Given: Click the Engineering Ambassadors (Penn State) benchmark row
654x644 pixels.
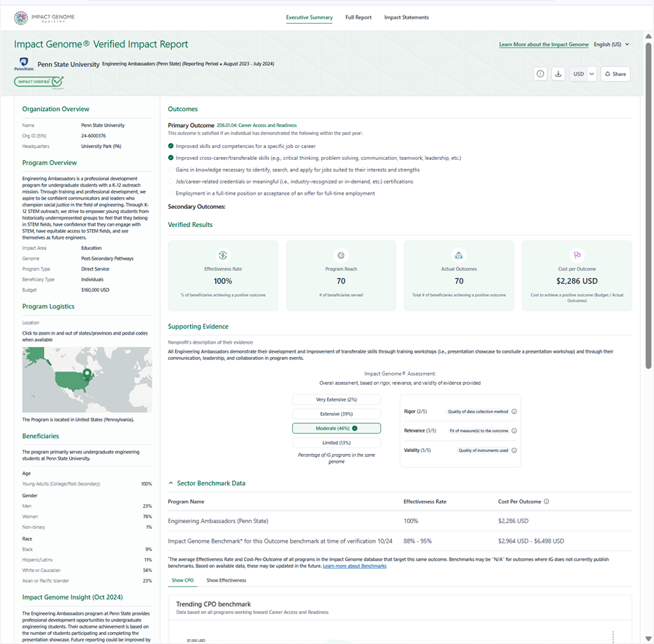Looking at the screenshot, I should pyautogui.click(x=400, y=521).
